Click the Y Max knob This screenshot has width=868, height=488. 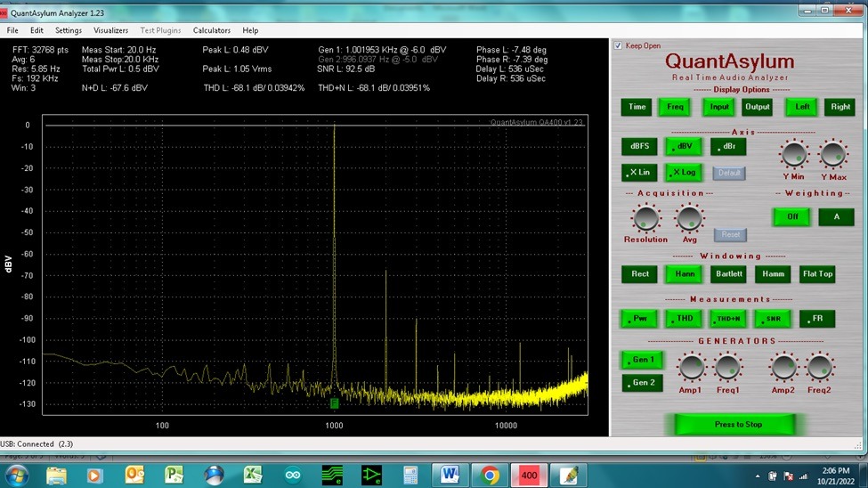(x=833, y=155)
